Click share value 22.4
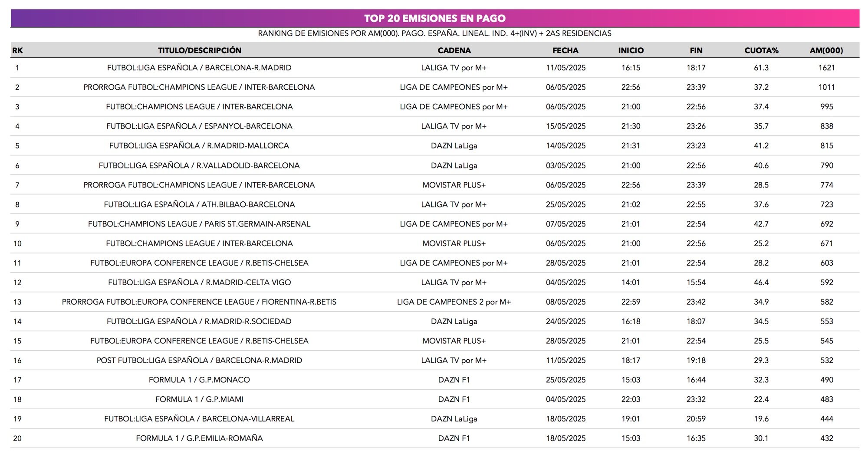This screenshot has width=868, height=457. (761, 400)
